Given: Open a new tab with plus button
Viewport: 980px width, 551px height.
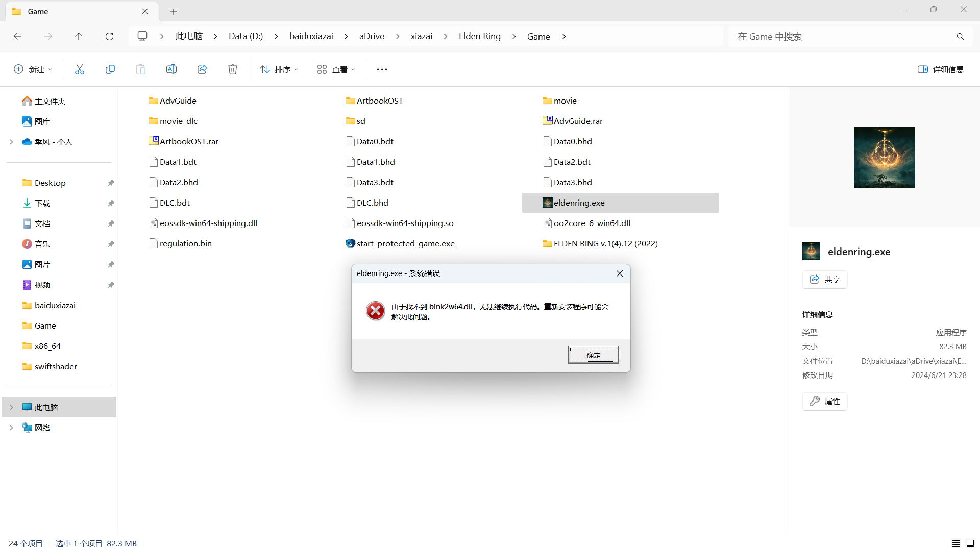Looking at the screenshot, I should (x=174, y=11).
